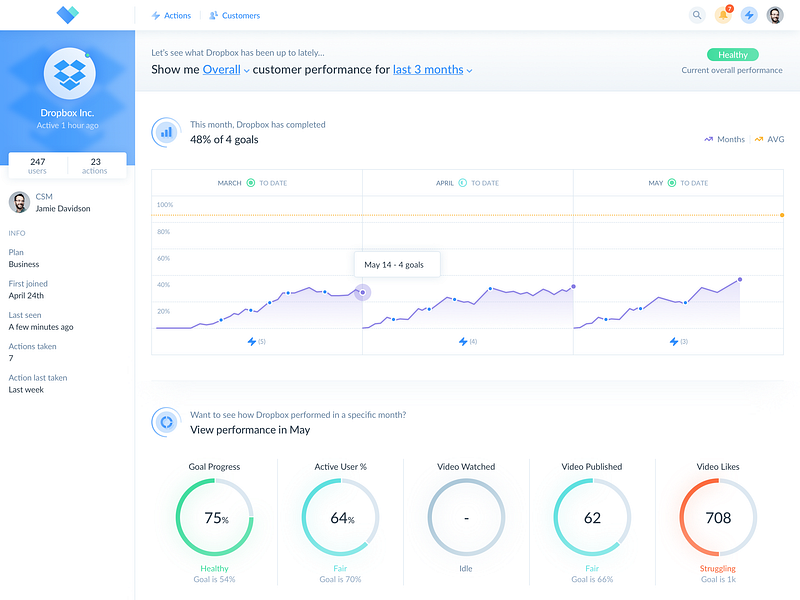Click the Goal Progress 75% ring

coord(215,517)
